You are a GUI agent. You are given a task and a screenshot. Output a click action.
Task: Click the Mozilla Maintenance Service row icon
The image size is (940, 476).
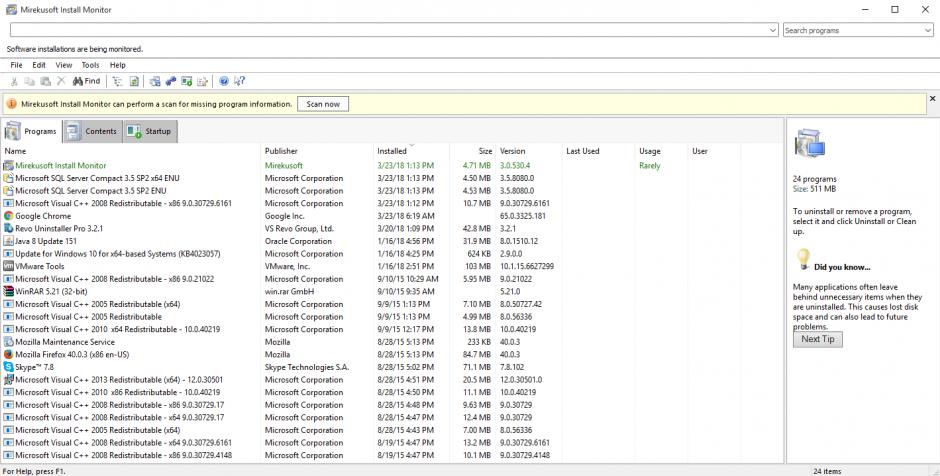(x=8, y=342)
